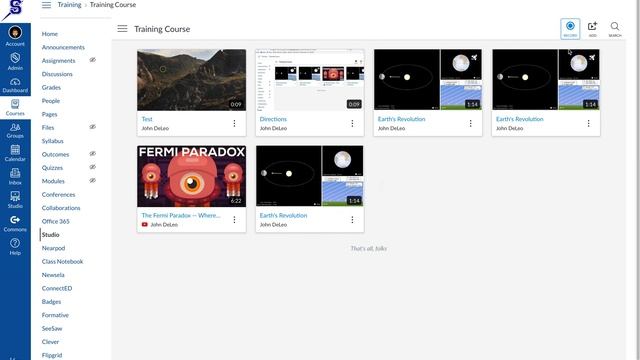This screenshot has height=360, width=640.
Task: Open the Inbox icon
Action: [x=15, y=177]
